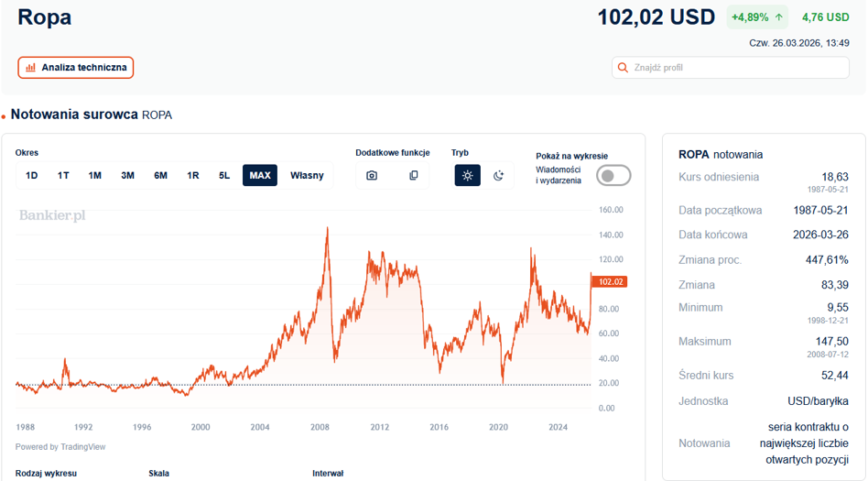Select the 1M period tab
Viewport: 868px width, 481px height.
tap(94, 176)
